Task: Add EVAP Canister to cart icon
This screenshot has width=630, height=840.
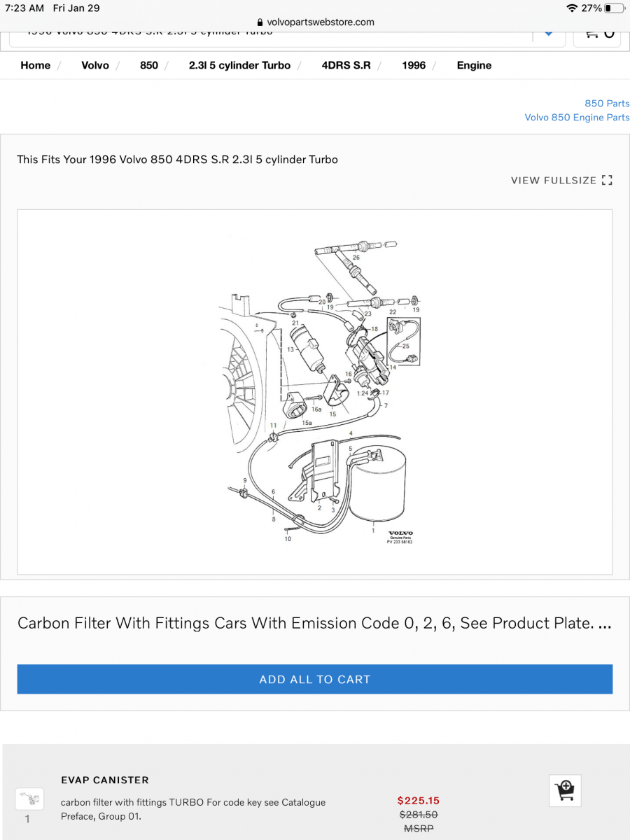Action: click(x=565, y=791)
